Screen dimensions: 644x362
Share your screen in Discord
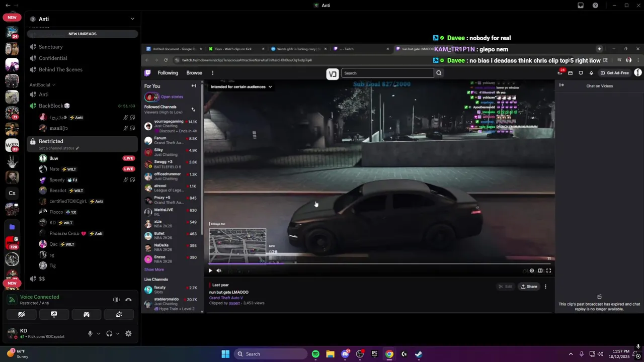pyautogui.click(x=54, y=314)
